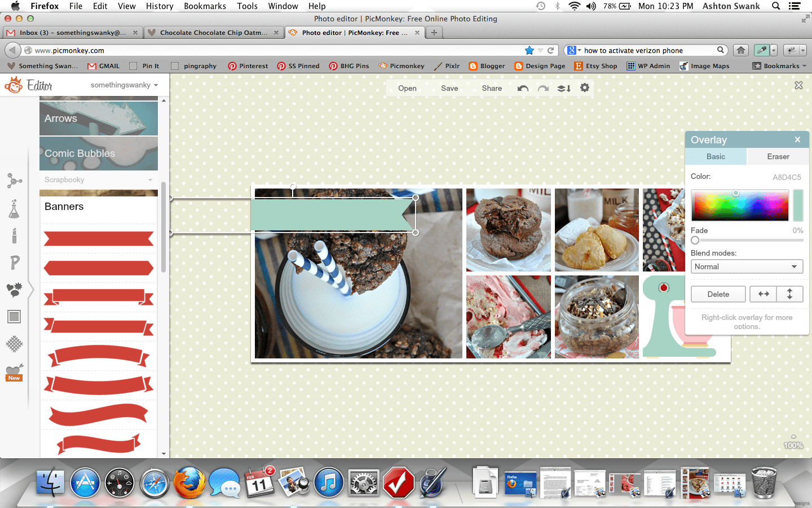Open the Frames tool in sidebar
The width and height of the screenshot is (812, 508).
[x=14, y=317]
